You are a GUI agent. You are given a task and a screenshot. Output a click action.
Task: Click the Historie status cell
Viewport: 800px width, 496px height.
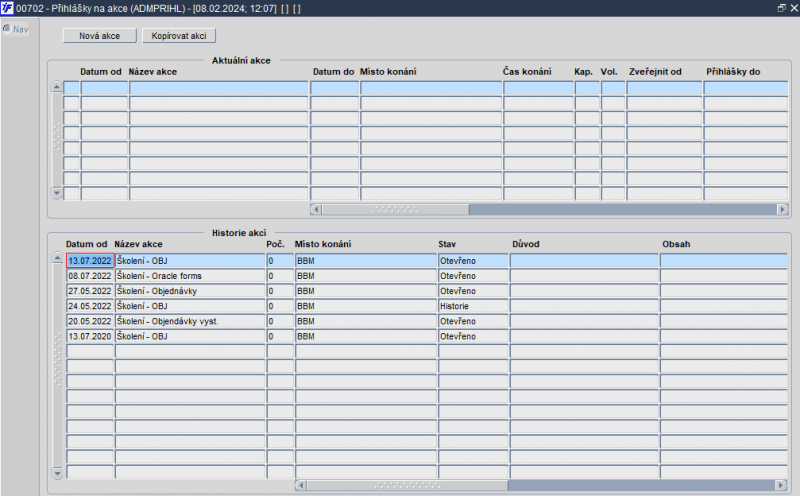473,306
